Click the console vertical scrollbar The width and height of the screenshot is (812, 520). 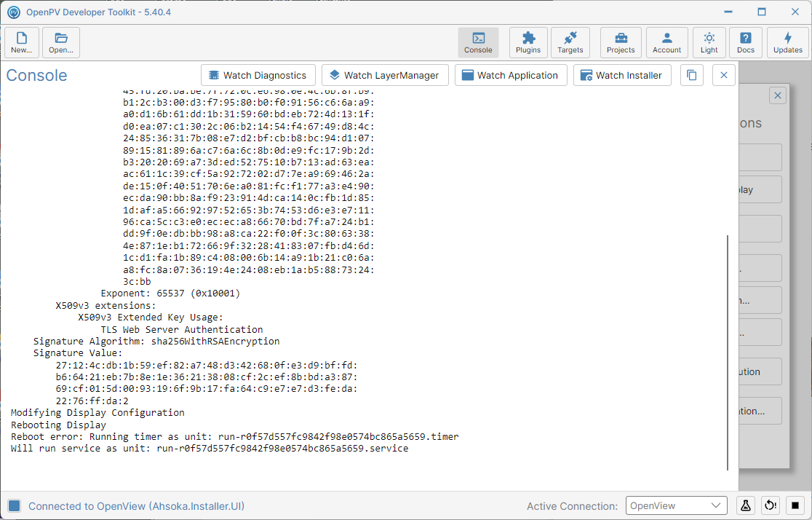pos(728,352)
